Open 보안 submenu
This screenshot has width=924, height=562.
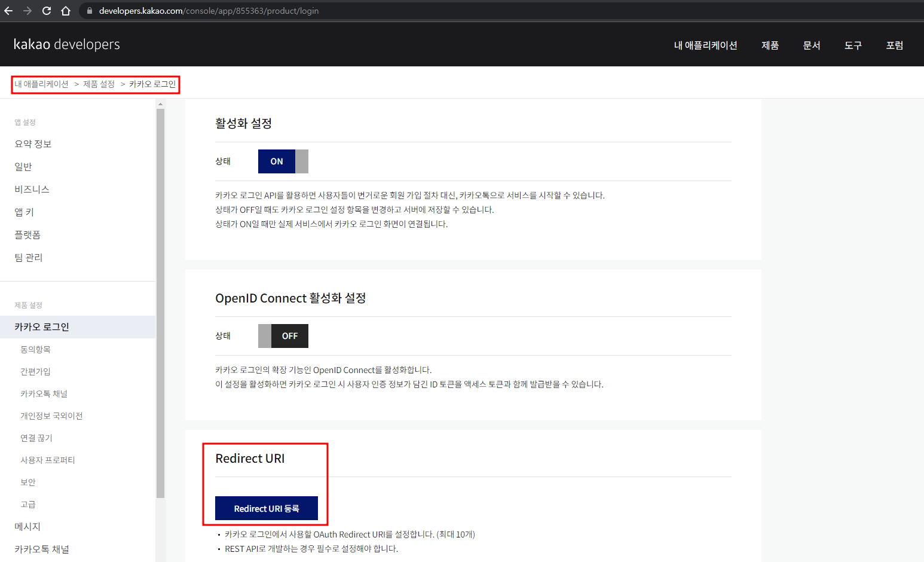28,482
